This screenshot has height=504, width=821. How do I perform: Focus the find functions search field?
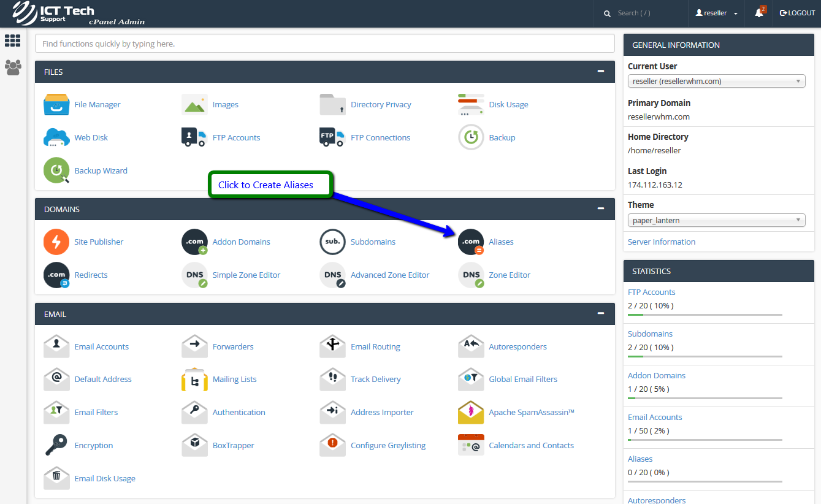(325, 44)
